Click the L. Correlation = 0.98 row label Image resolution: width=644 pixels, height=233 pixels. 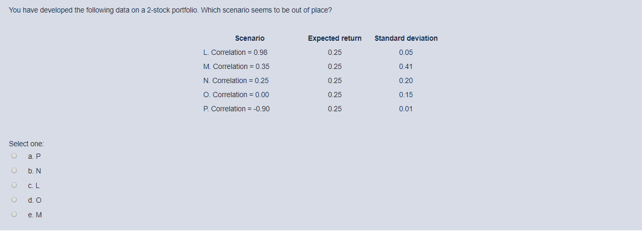[235, 52]
